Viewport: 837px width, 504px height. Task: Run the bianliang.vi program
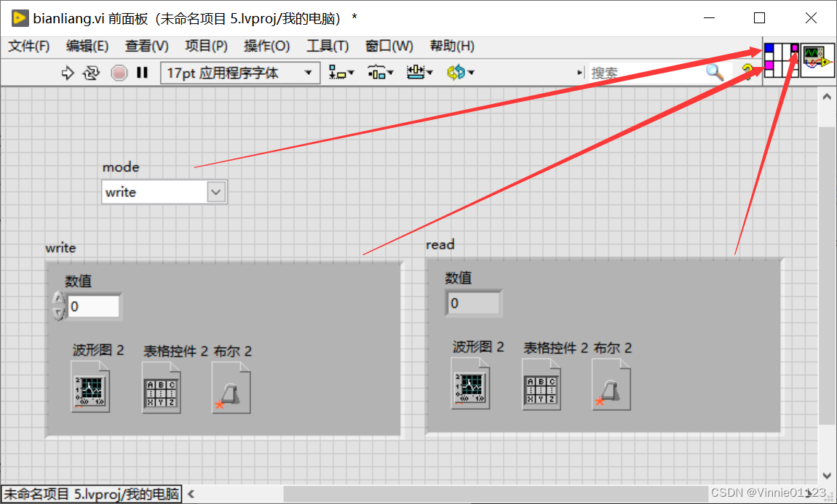(68, 72)
